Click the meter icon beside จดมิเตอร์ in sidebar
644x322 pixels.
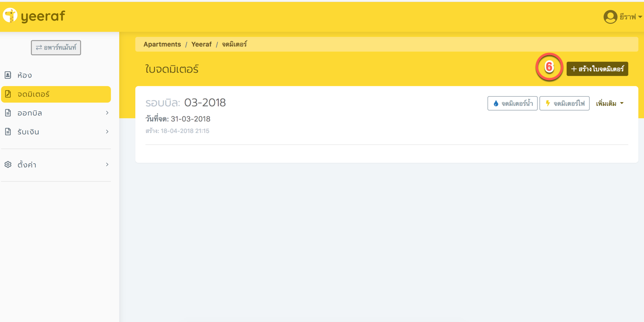tap(8, 94)
